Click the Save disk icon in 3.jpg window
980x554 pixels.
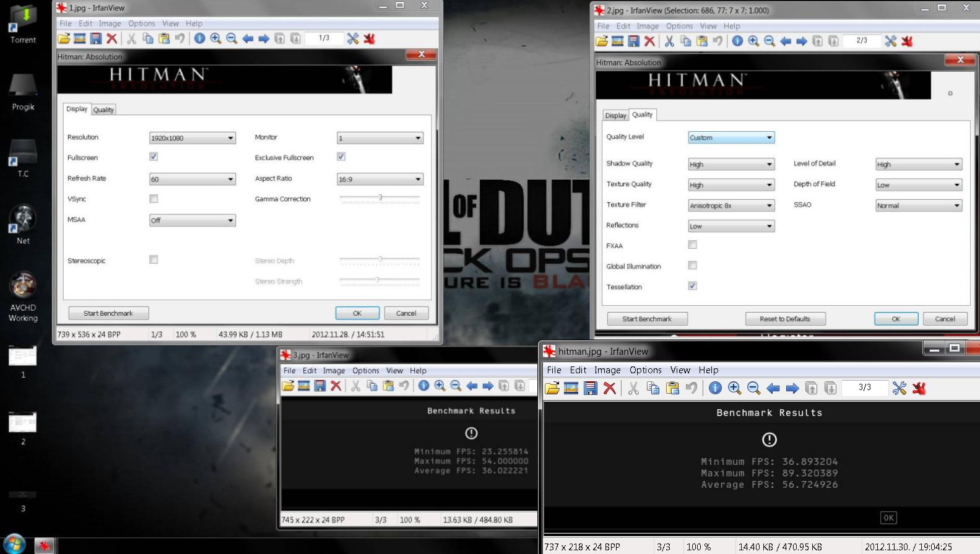319,386
